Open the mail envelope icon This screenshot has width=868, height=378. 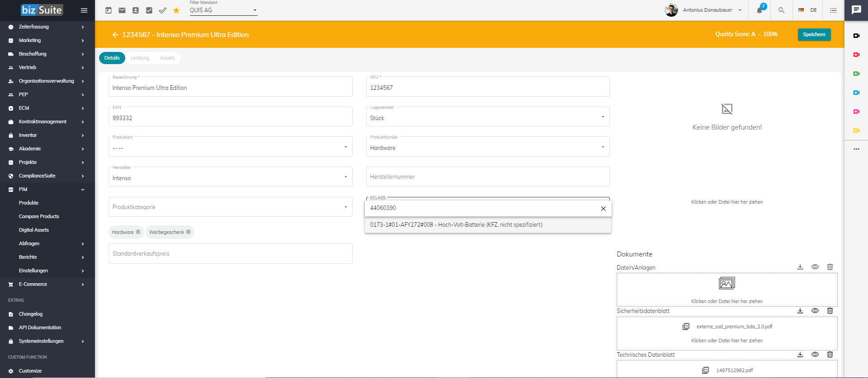(122, 10)
